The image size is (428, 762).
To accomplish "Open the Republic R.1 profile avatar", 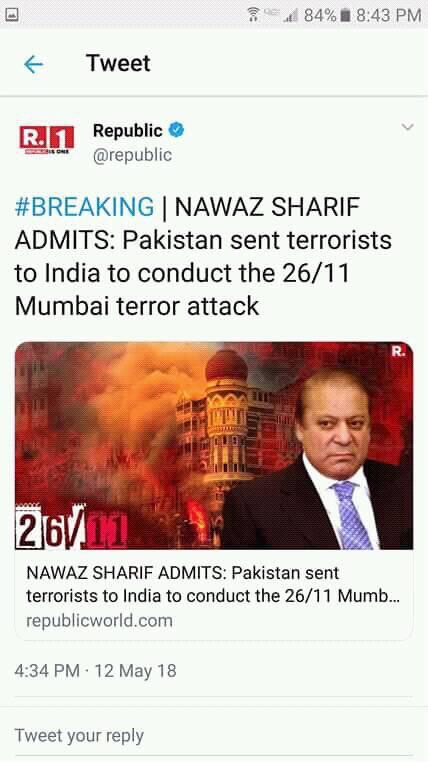I will [x=47, y=140].
